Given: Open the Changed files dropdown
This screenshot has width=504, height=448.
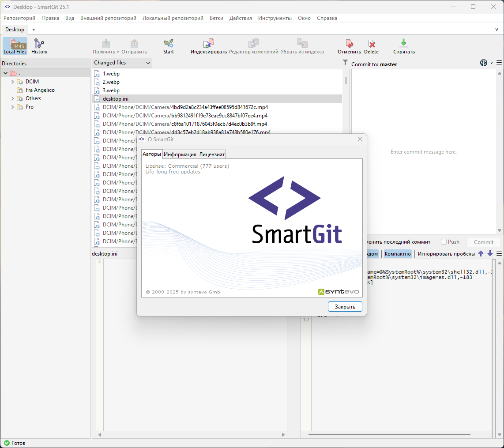Looking at the screenshot, I should [122, 63].
